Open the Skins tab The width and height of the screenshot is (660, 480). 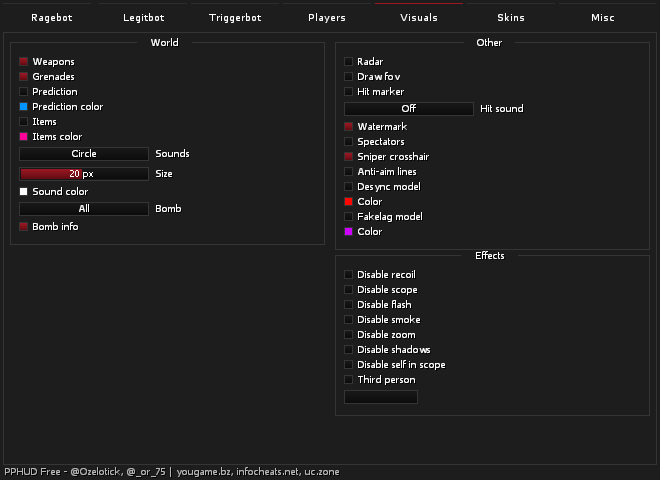(x=511, y=18)
